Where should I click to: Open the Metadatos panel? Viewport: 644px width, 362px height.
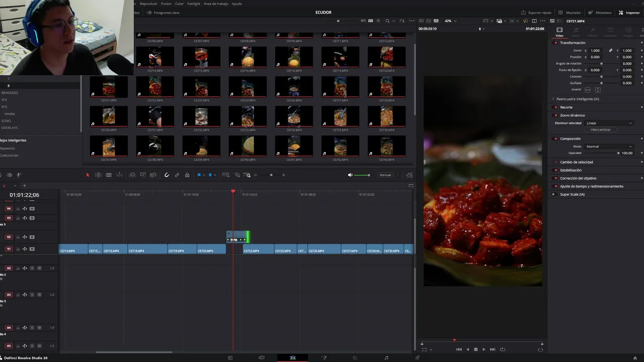pos(600,13)
